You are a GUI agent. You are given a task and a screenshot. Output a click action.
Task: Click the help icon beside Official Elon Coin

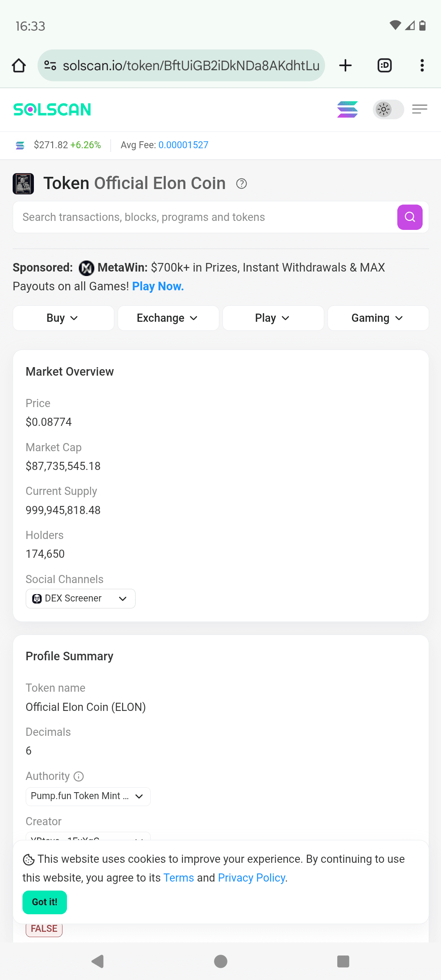pyautogui.click(x=242, y=184)
